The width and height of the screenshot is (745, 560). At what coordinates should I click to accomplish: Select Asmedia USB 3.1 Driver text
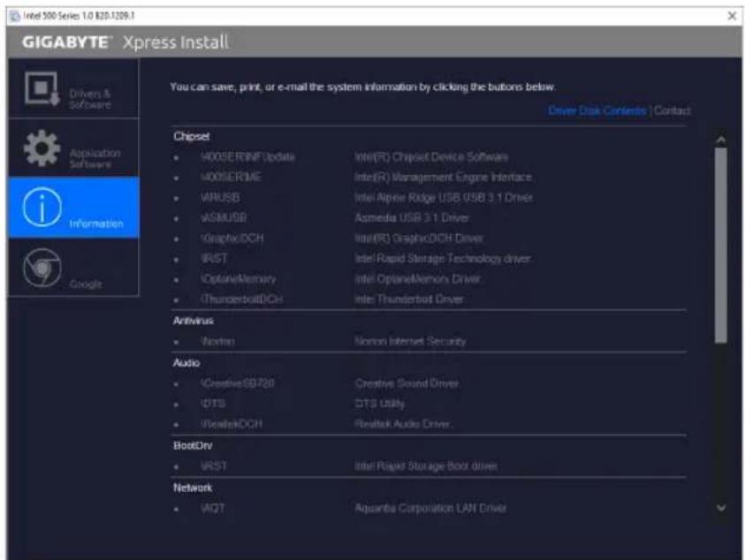pos(412,218)
